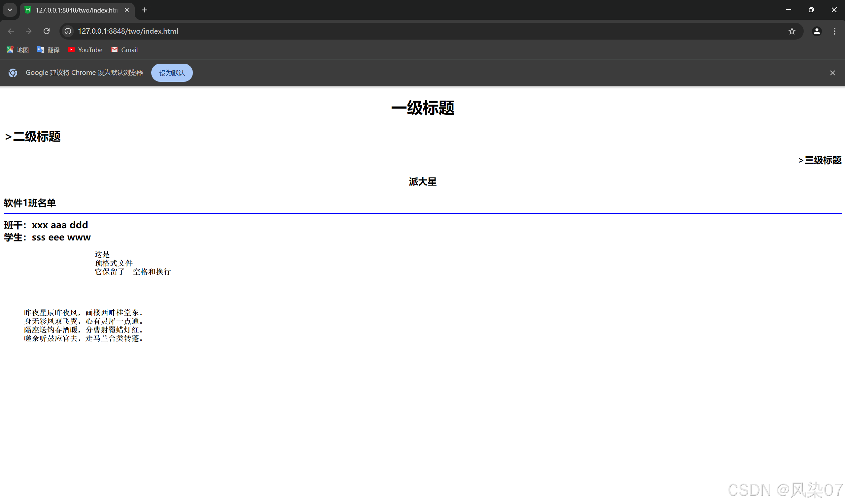This screenshot has width=845, height=504.
Task: Open the YouTube bookmark
Action: pyautogui.click(x=85, y=50)
